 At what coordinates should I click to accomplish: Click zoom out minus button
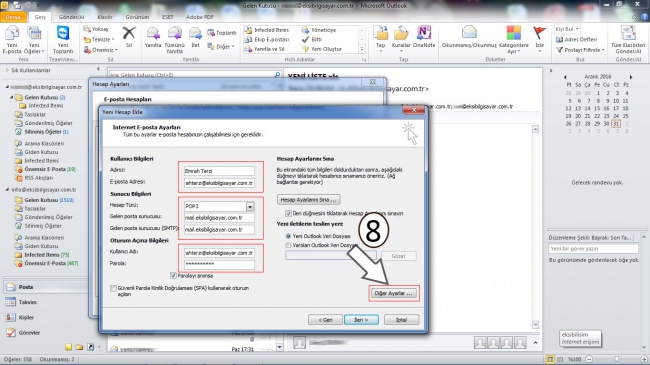pyautogui.click(x=589, y=359)
